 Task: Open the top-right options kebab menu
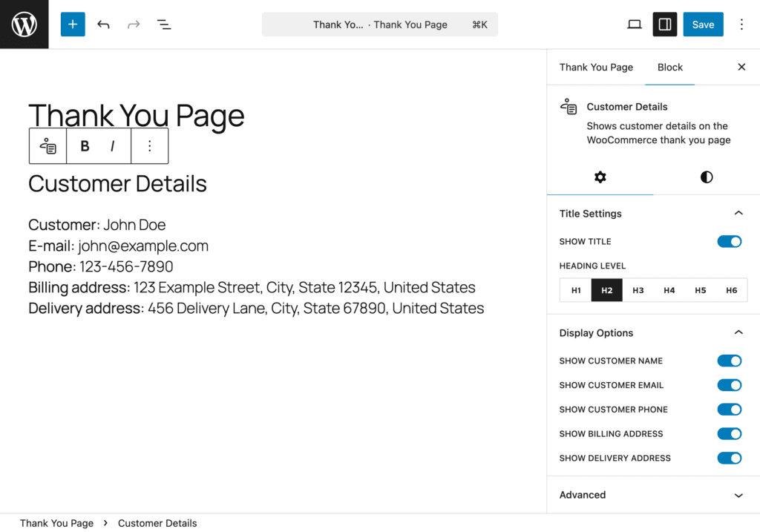click(x=741, y=24)
